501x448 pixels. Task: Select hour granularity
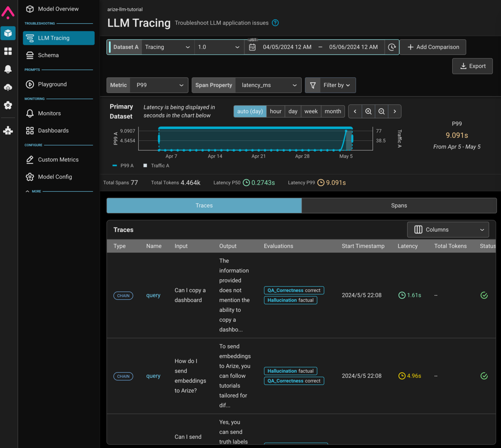click(276, 111)
